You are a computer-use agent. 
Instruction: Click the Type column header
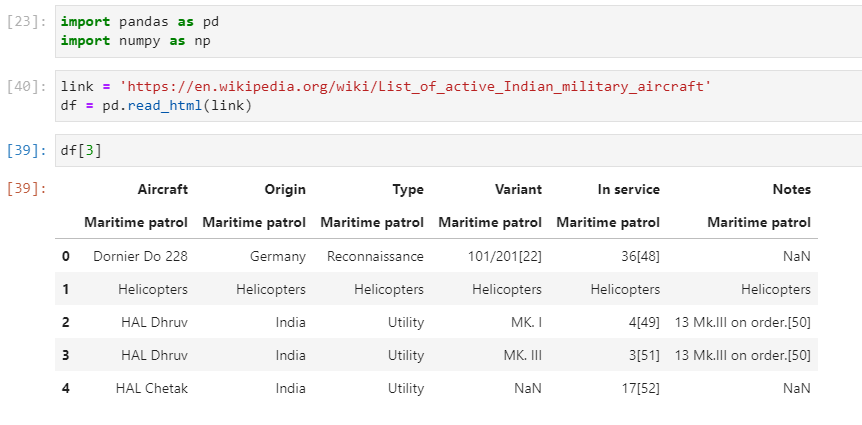click(407, 189)
